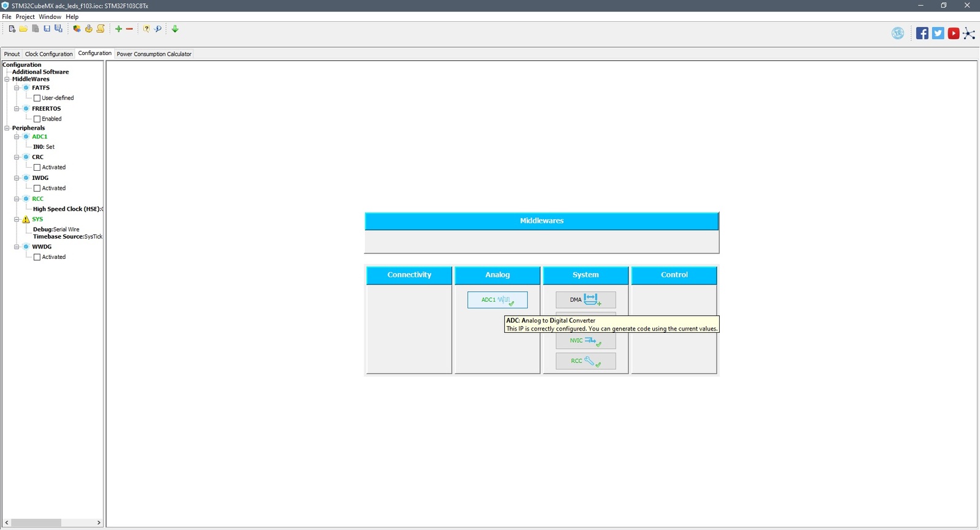
Task: Click the blue hexagon icon beside CRC
Action: click(26, 157)
